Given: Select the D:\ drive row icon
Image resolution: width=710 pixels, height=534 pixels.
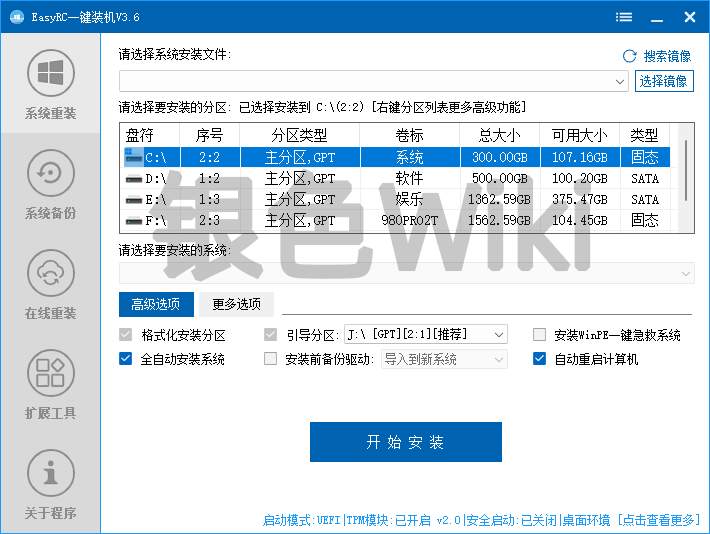Looking at the screenshot, I should pos(133,178).
